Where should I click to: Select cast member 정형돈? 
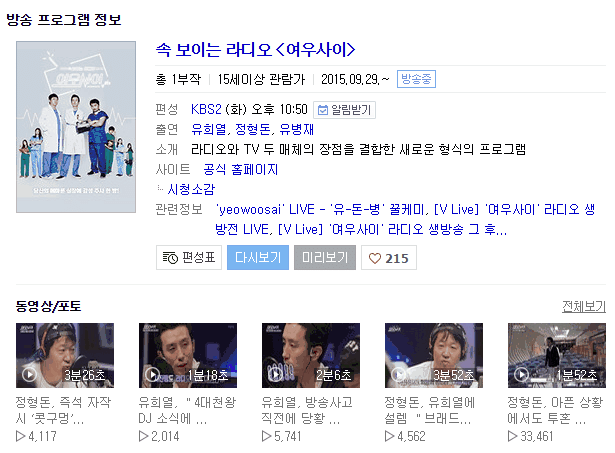[x=252, y=129]
